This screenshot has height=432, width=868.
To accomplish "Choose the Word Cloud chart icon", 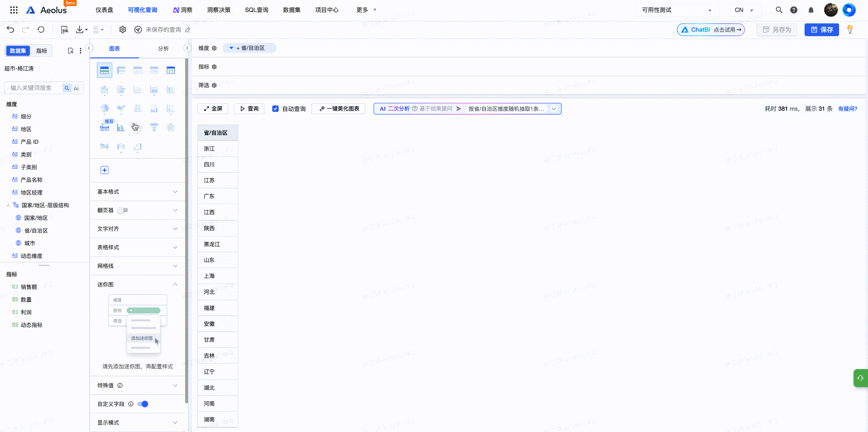I will coord(104,127).
